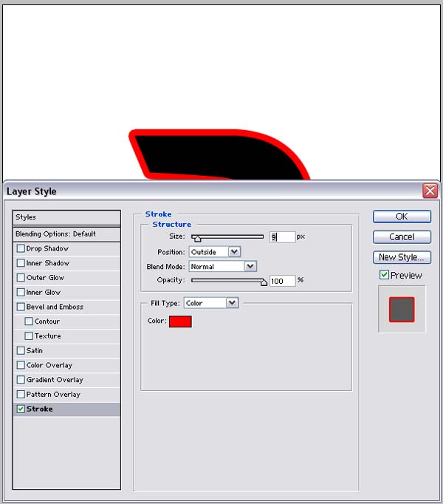
Task: Enable the Drop Shadow checkbox
Action: 21,248
